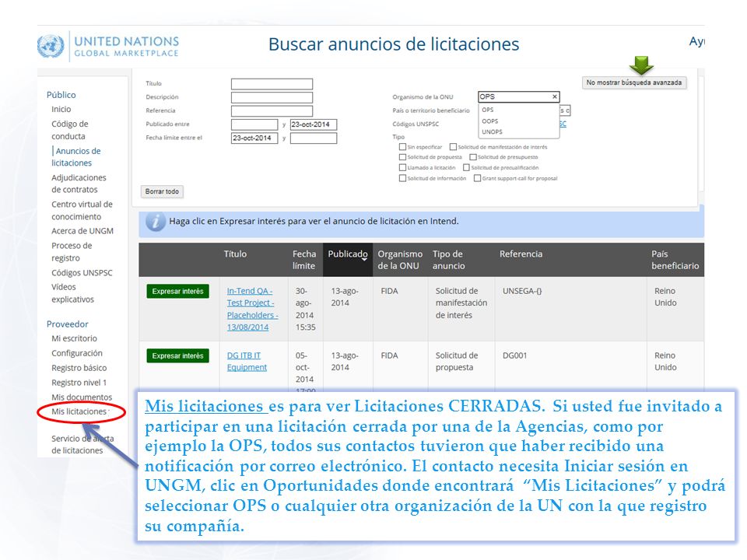
Task: Click the blue info icon in the banner
Action: 156,222
